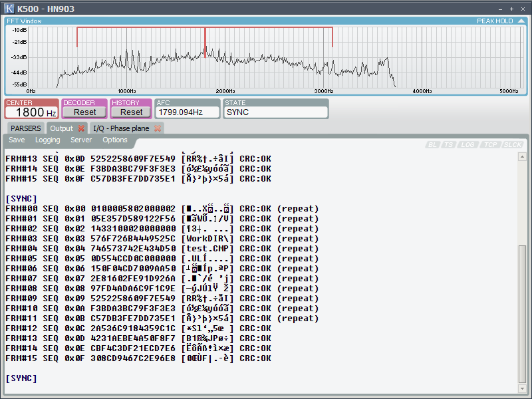Click the DECODER Reset button
Image resolution: width=532 pixels, height=399 pixels.
click(x=84, y=112)
